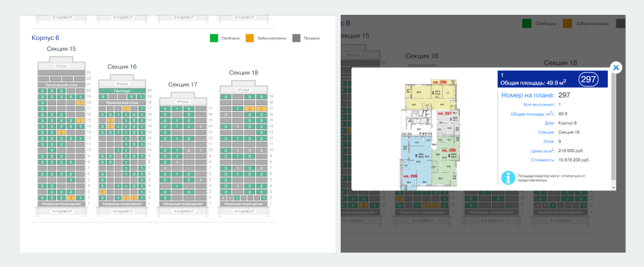Click the popup scrollbar down arrow
644x267 pixels.
tap(614, 188)
